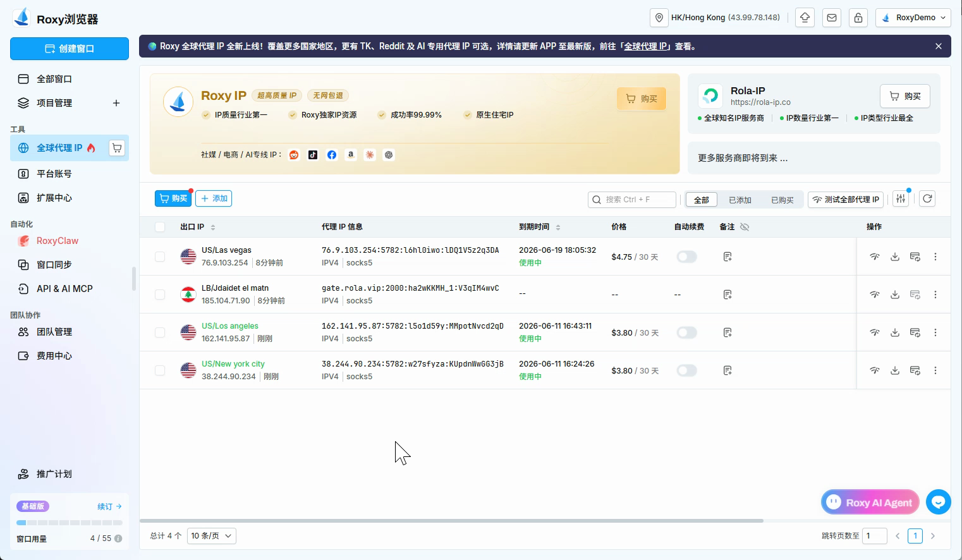
Task: Click the horizontal table scrollbar
Action: [451, 521]
